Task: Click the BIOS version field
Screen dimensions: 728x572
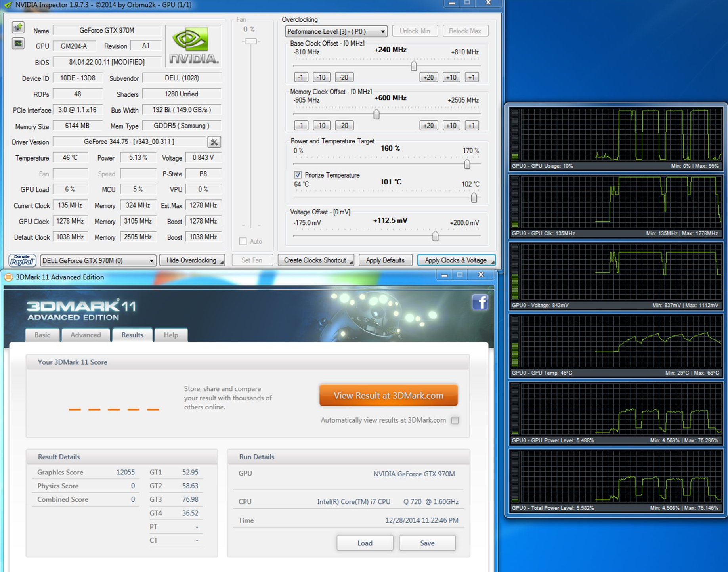Action: point(107,62)
